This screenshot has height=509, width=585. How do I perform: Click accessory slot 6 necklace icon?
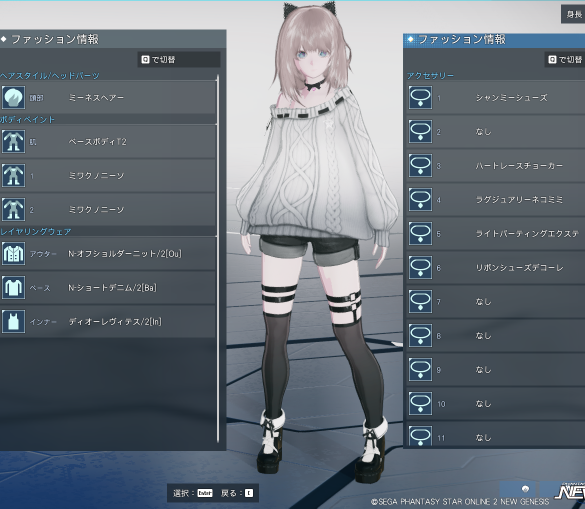pyautogui.click(x=420, y=267)
